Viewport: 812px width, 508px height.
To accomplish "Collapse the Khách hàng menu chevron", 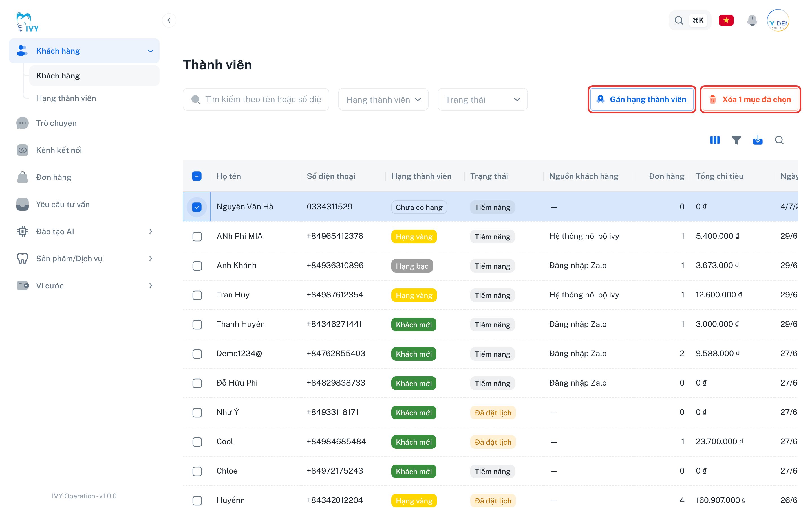I will [x=150, y=51].
